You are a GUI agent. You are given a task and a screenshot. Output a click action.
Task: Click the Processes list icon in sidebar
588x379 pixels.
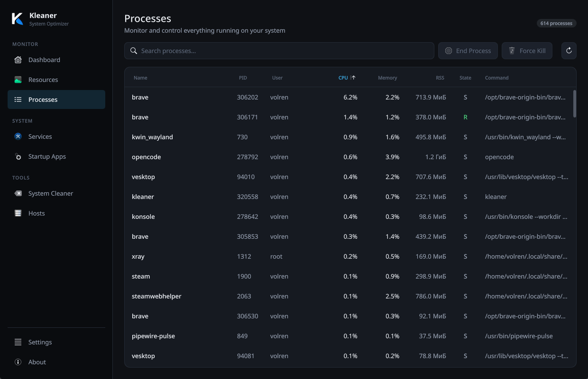pyautogui.click(x=18, y=99)
